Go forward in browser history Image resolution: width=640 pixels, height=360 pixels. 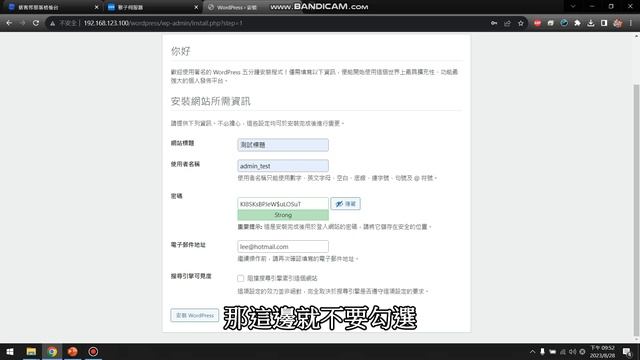click(22, 23)
